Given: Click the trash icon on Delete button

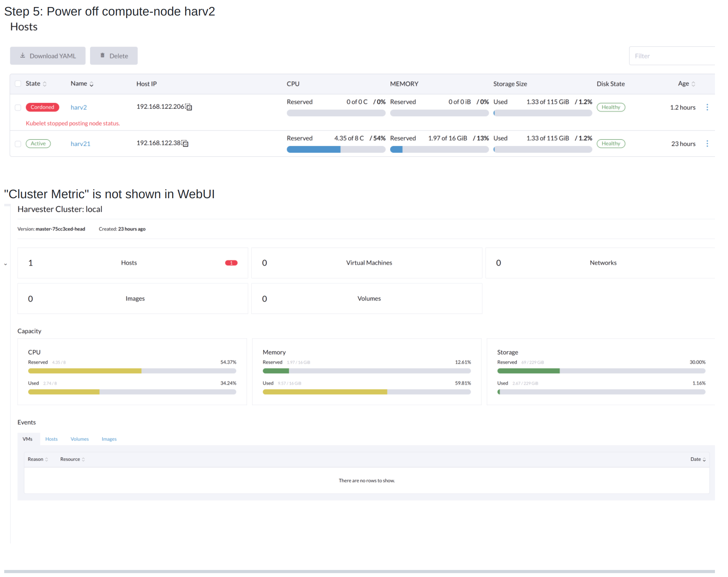Looking at the screenshot, I should point(102,55).
